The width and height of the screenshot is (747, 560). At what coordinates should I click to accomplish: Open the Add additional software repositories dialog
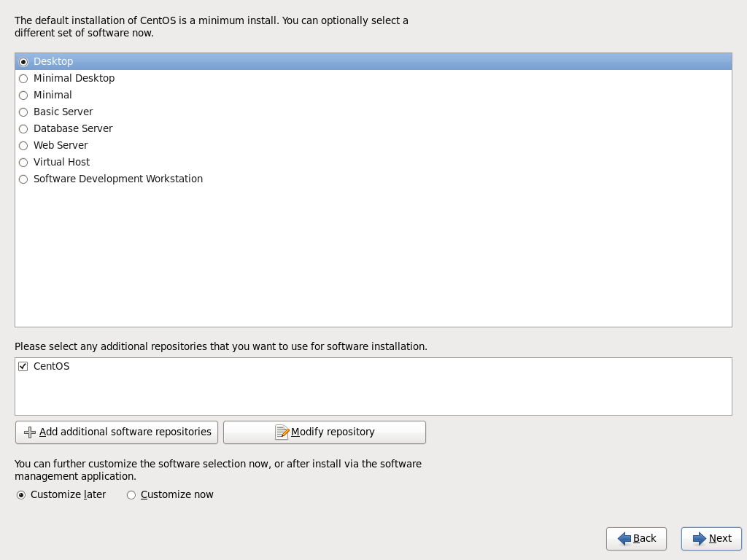point(116,432)
